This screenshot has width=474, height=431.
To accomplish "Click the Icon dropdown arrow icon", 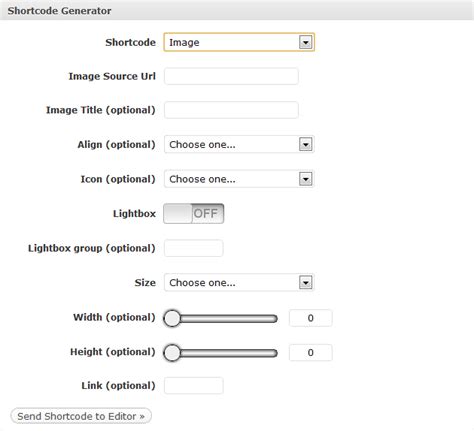I will tap(305, 179).
